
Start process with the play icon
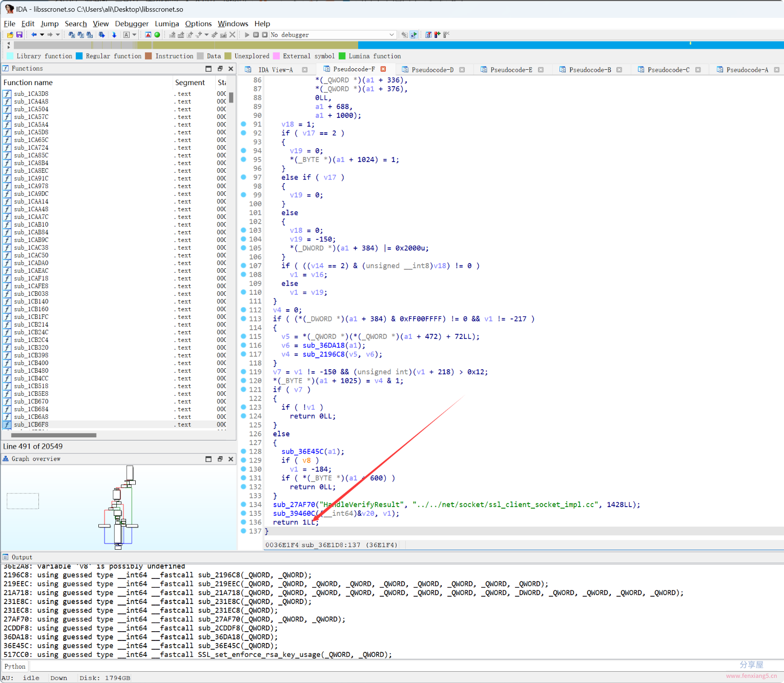click(246, 35)
